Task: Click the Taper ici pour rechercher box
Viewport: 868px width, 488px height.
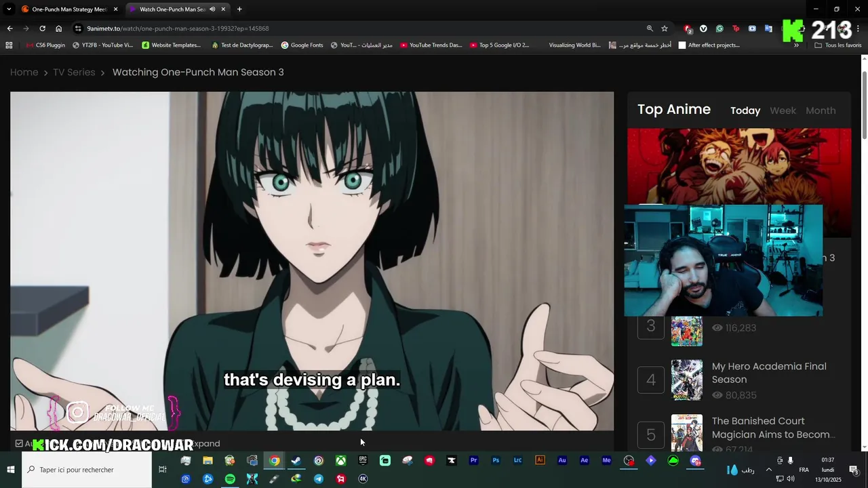Action: point(87,470)
